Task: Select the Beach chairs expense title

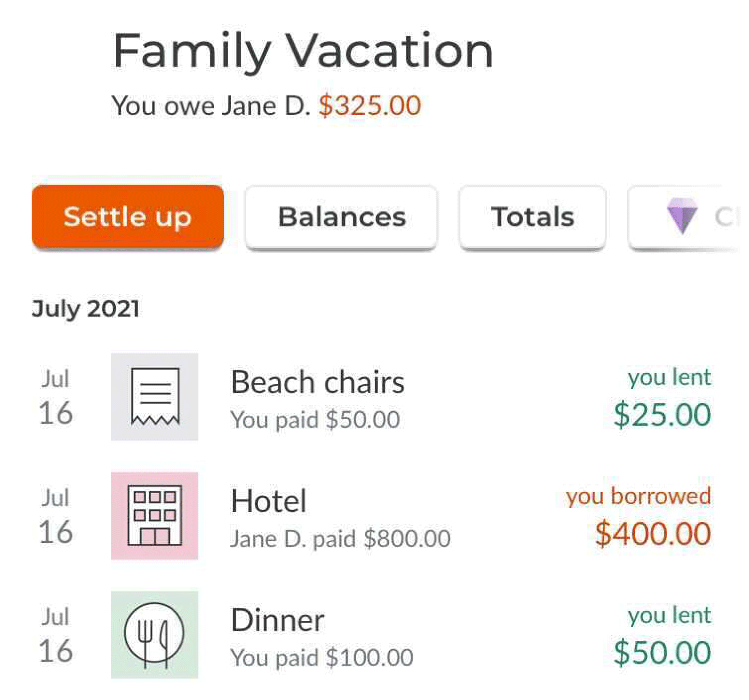Action: click(318, 382)
